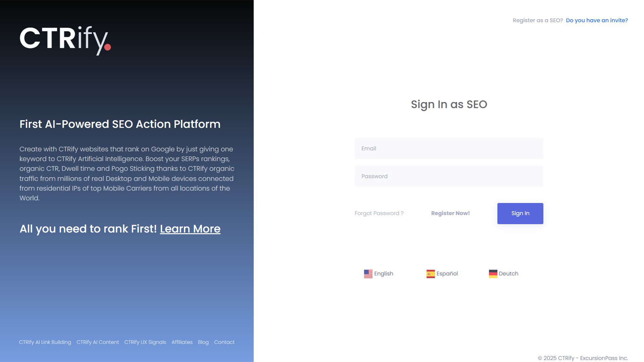Click the Register Now! link
Image resolution: width=644 pixels, height=362 pixels.
pyautogui.click(x=450, y=213)
